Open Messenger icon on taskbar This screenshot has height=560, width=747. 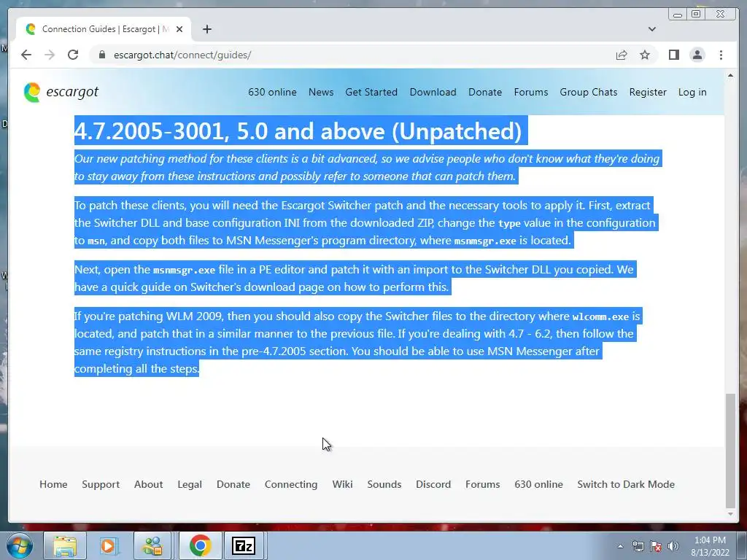(152, 545)
